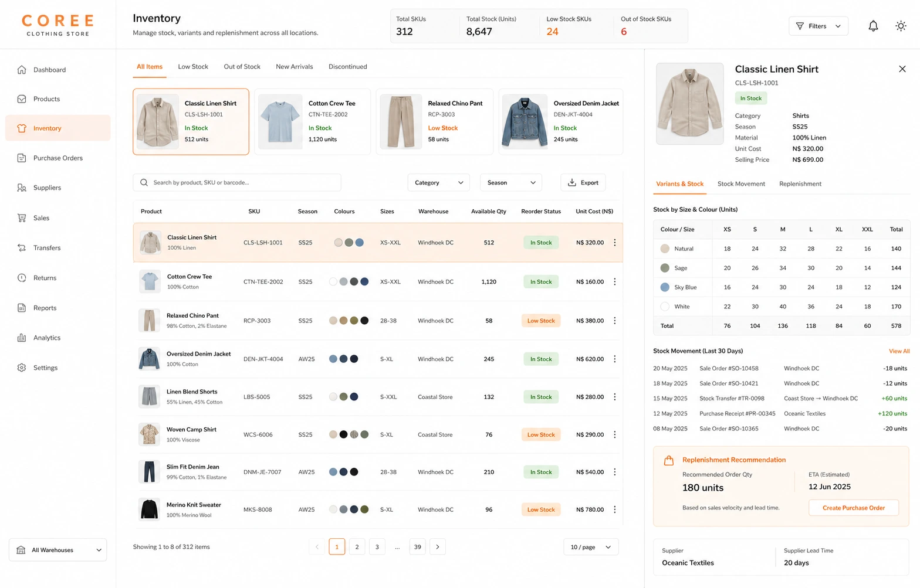Select the Sage colour swatch in variants table
The height and width of the screenshot is (588, 920).
(665, 268)
